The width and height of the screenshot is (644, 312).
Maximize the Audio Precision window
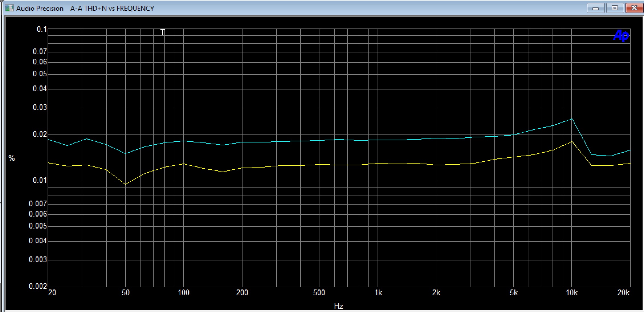point(615,8)
